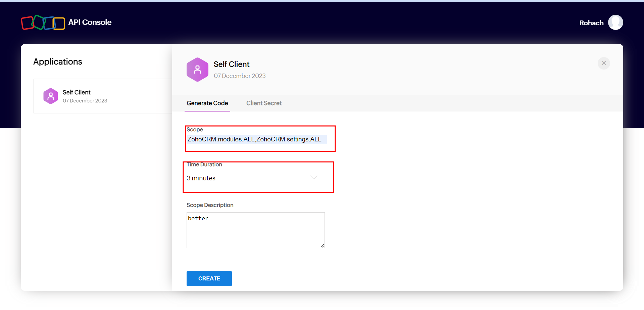Screen dimensions: 644x310
Task: Click the Self Client title in panel header
Action: (232, 64)
